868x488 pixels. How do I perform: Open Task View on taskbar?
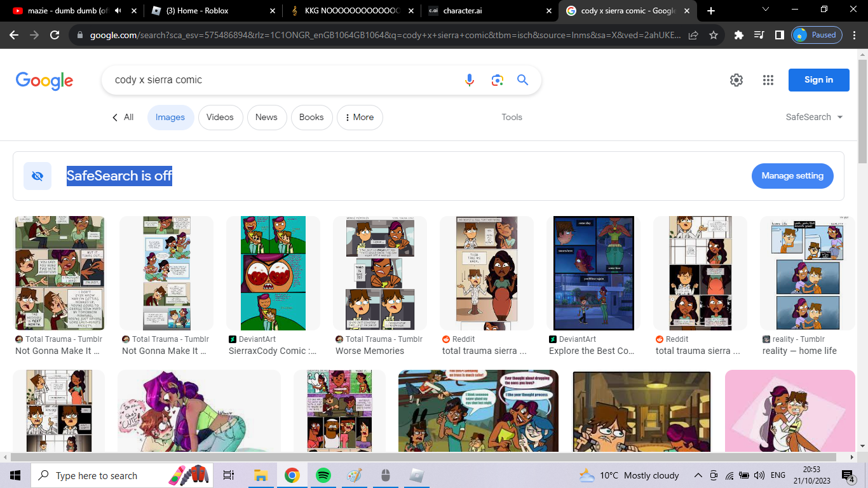[229, 475]
